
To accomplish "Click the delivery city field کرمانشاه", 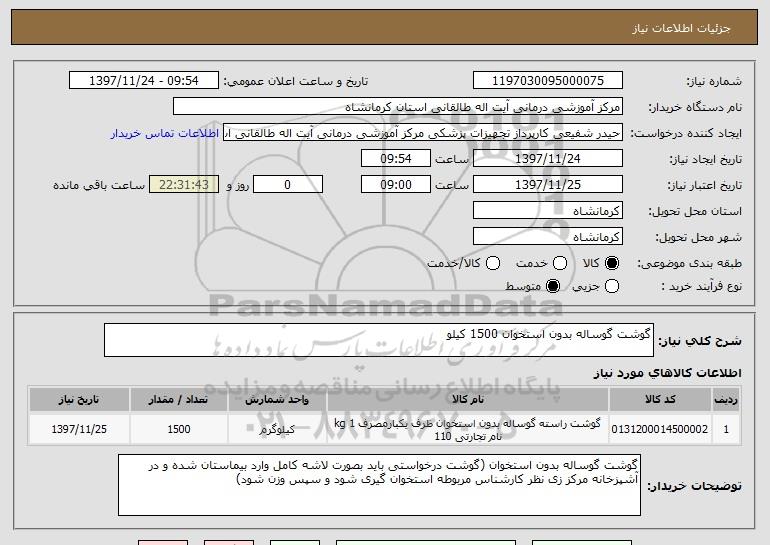I will tap(548, 237).
